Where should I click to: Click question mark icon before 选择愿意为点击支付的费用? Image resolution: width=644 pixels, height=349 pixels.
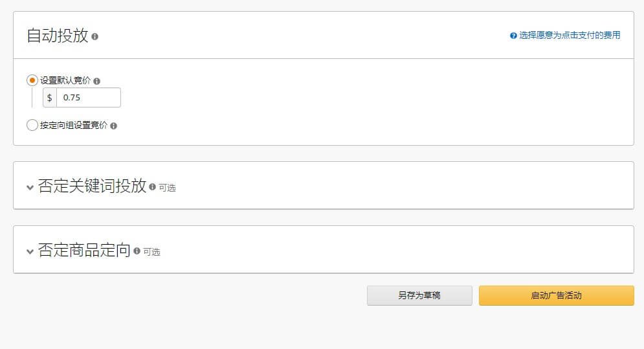tap(513, 36)
